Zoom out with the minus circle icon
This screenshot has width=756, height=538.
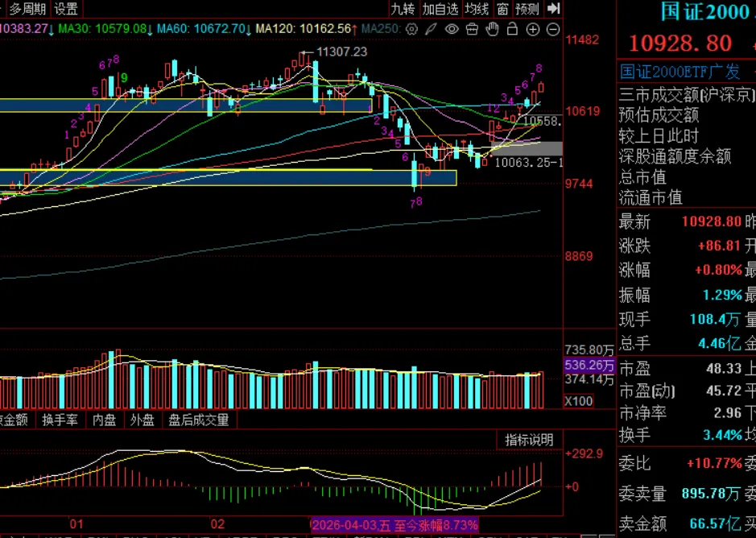(553, 30)
